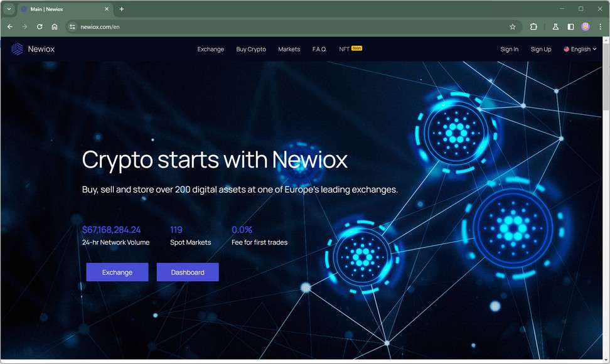Image resolution: width=610 pixels, height=364 pixels.
Task: Reload the page with the refresh icon
Action: 40,27
